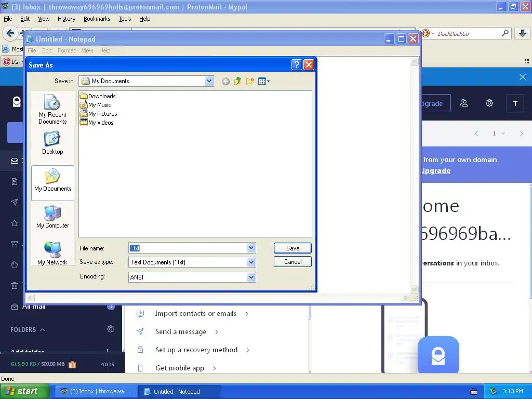Open the Inbox icon in sidebar
Image resolution: width=532 pixels, height=399 pixels.
click(15, 161)
